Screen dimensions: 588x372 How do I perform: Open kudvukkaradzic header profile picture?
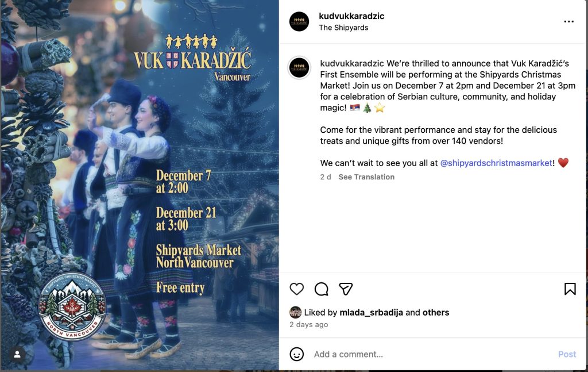[299, 21]
